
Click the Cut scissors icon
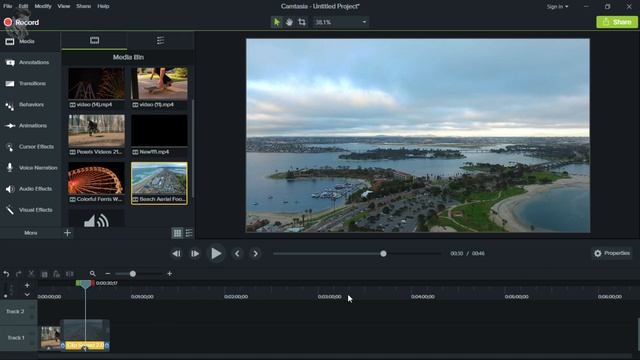(31, 274)
